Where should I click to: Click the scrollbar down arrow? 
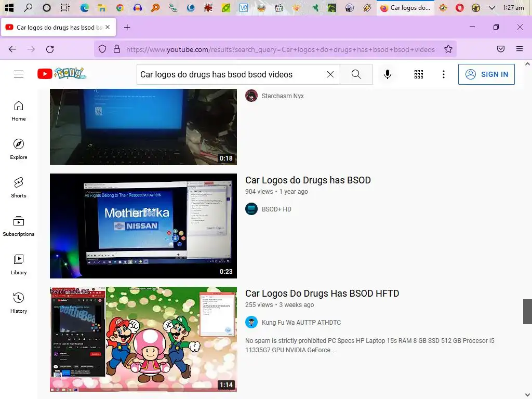(x=527, y=395)
